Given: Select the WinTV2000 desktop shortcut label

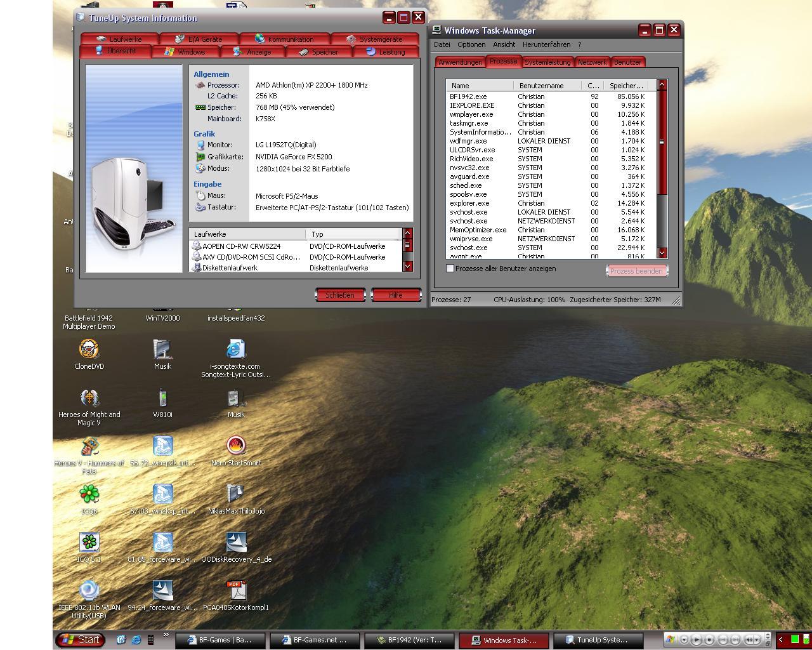Looking at the screenshot, I should [x=162, y=318].
